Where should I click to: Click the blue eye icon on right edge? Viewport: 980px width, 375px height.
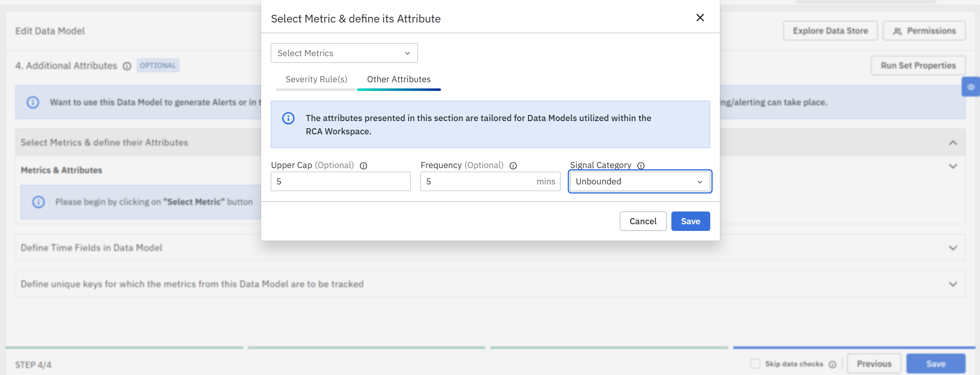pos(971,87)
